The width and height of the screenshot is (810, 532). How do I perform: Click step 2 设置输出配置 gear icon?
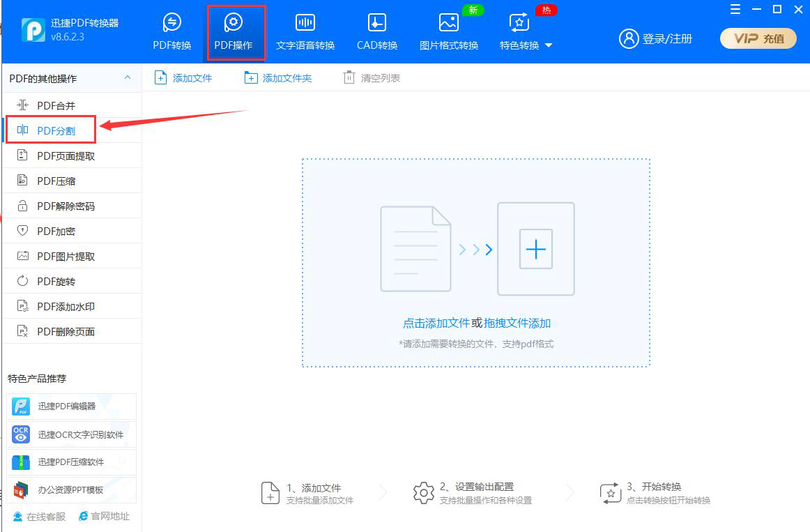click(x=424, y=493)
